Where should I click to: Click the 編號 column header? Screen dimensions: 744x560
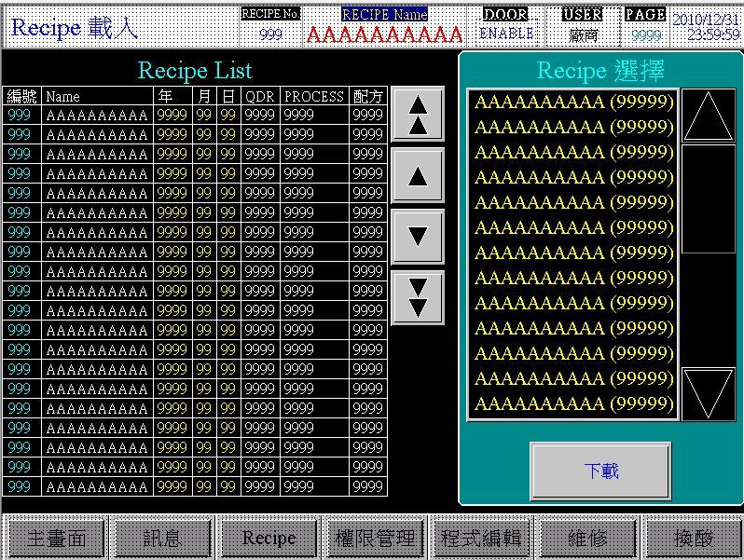point(21,96)
